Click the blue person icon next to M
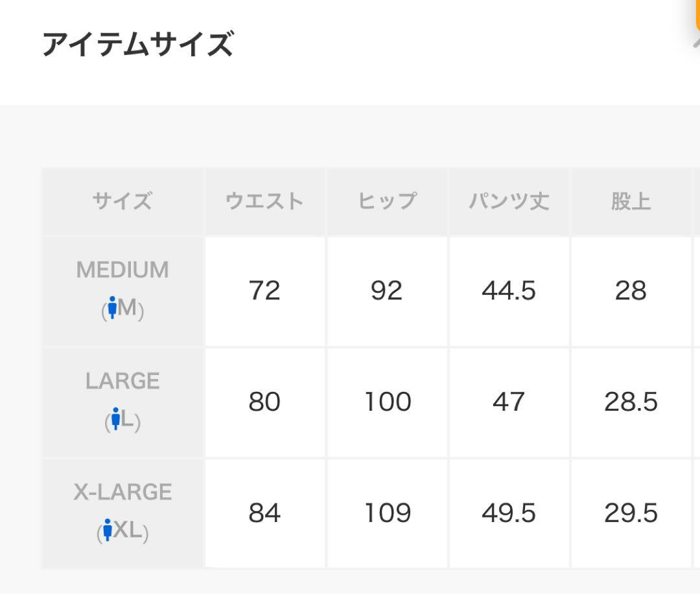700x594 pixels. point(112,308)
